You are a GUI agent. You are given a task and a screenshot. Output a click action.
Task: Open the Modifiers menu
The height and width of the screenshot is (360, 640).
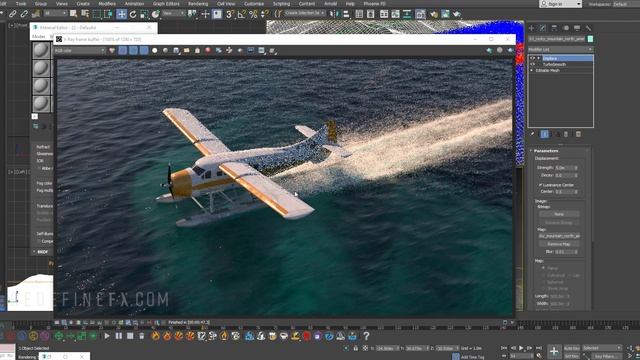107,4
